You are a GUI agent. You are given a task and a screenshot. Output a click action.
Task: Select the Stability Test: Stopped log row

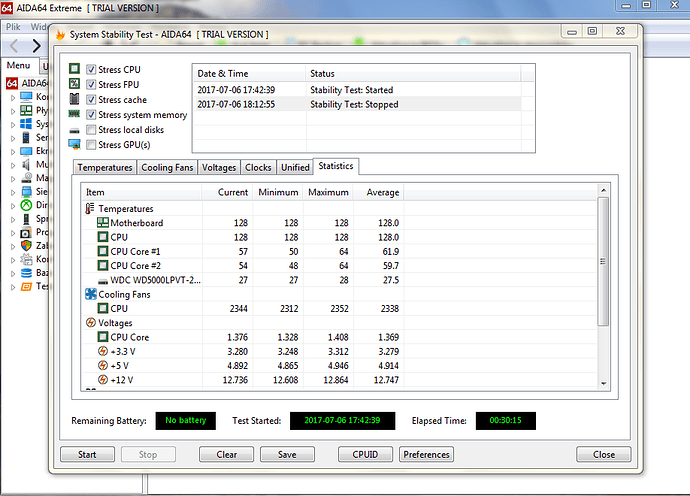click(357, 104)
